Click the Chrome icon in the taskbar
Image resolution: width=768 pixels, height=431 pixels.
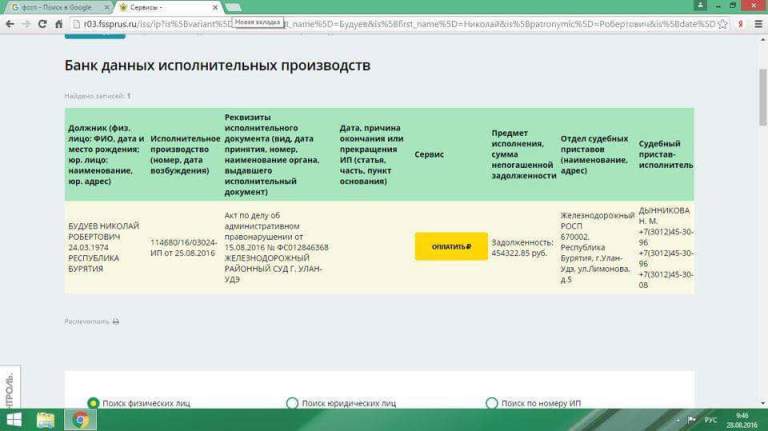(x=80, y=419)
